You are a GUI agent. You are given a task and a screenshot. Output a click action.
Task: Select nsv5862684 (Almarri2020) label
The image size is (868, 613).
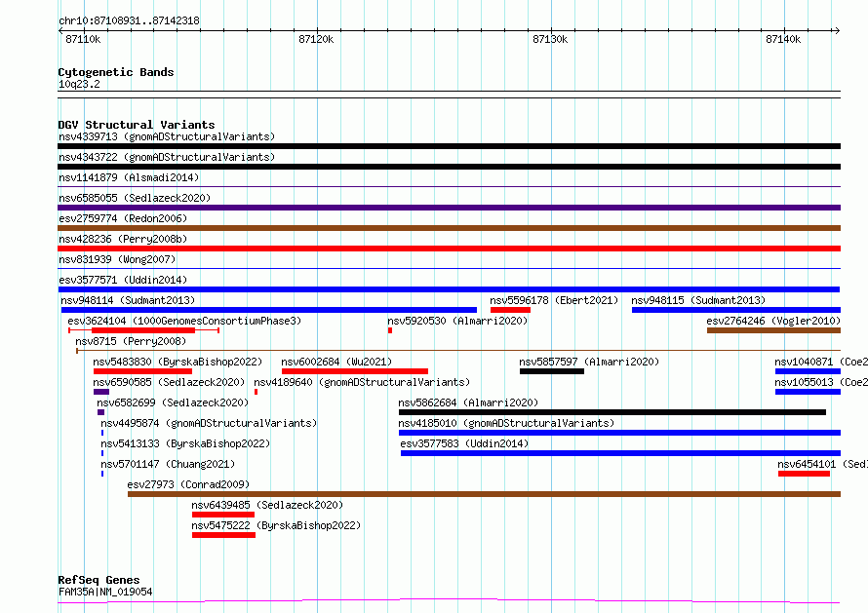tap(468, 402)
